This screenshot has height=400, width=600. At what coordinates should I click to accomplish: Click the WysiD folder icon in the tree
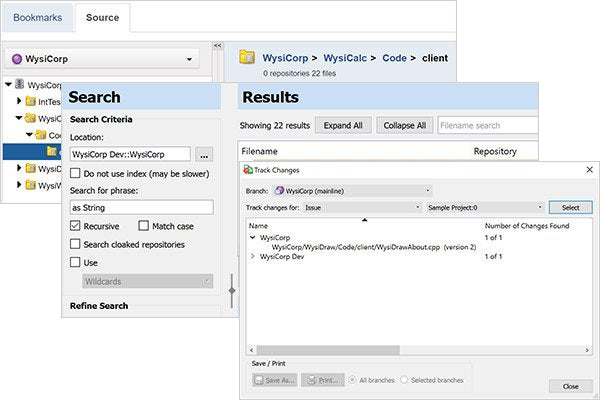point(31,168)
